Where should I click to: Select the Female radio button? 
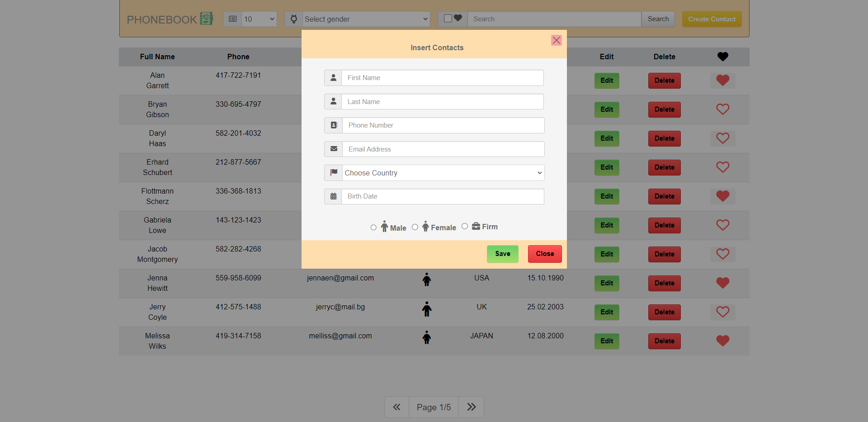[x=415, y=227]
